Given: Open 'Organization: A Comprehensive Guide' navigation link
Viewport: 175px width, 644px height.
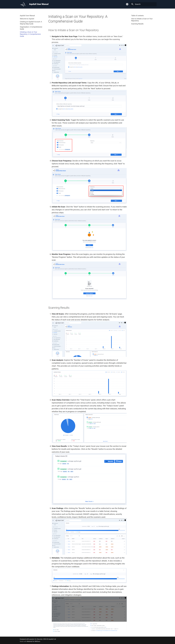Looking at the screenshot, I should (x=31, y=28).
